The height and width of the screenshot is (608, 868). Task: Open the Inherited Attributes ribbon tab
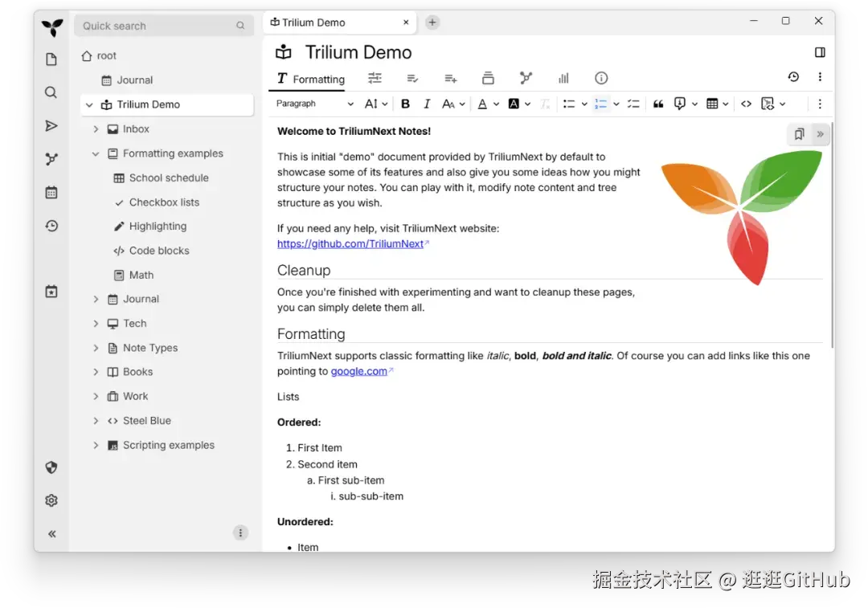451,78
